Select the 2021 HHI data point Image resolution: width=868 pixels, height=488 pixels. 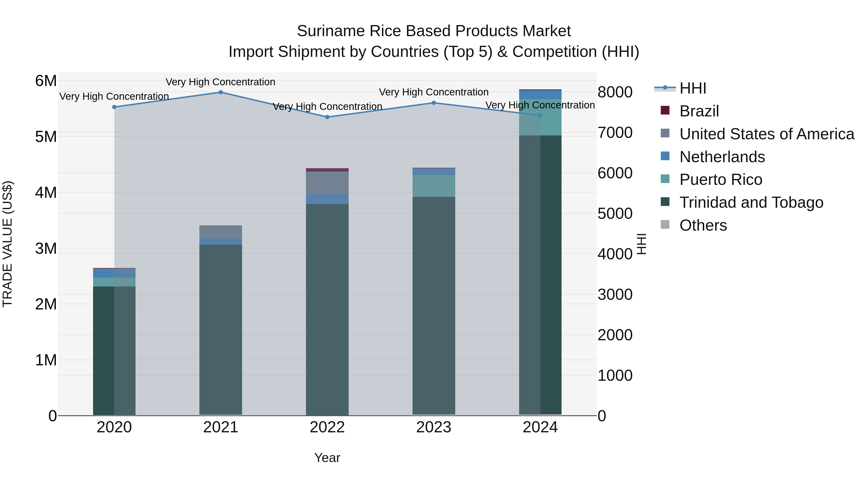click(x=221, y=92)
